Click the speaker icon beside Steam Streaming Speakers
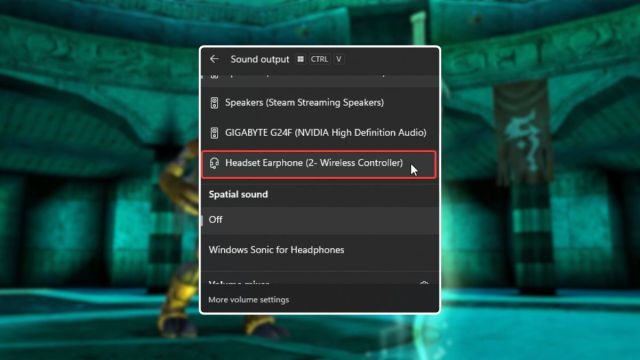 pyautogui.click(x=214, y=103)
